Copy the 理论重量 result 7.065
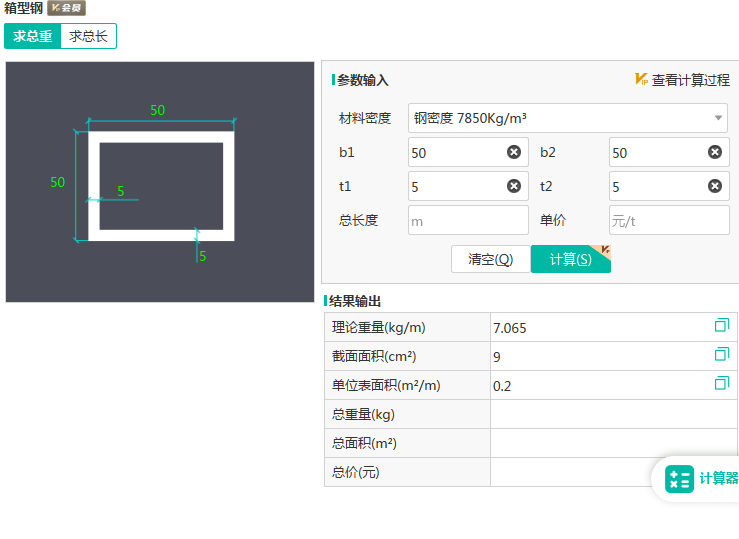Viewport: 739px width, 539px height. pos(722,325)
